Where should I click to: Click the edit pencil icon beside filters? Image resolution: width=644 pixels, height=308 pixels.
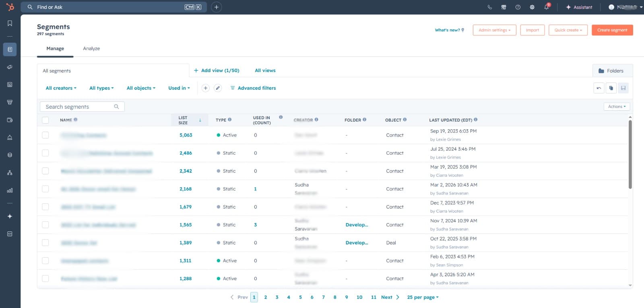pos(218,88)
